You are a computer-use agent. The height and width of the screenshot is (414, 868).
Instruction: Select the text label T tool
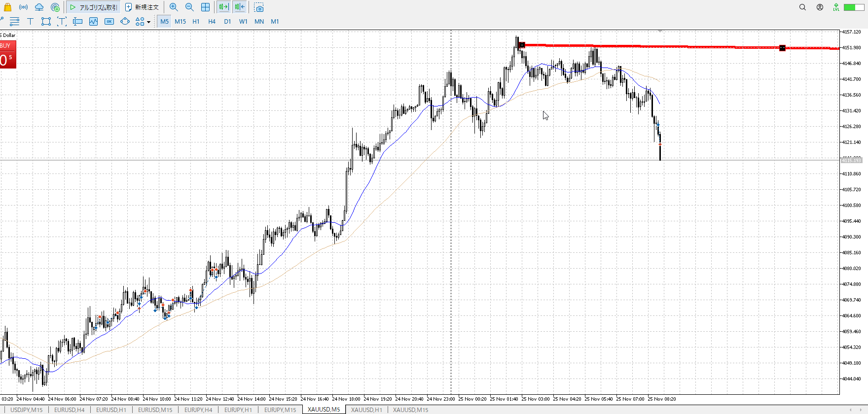coord(30,21)
